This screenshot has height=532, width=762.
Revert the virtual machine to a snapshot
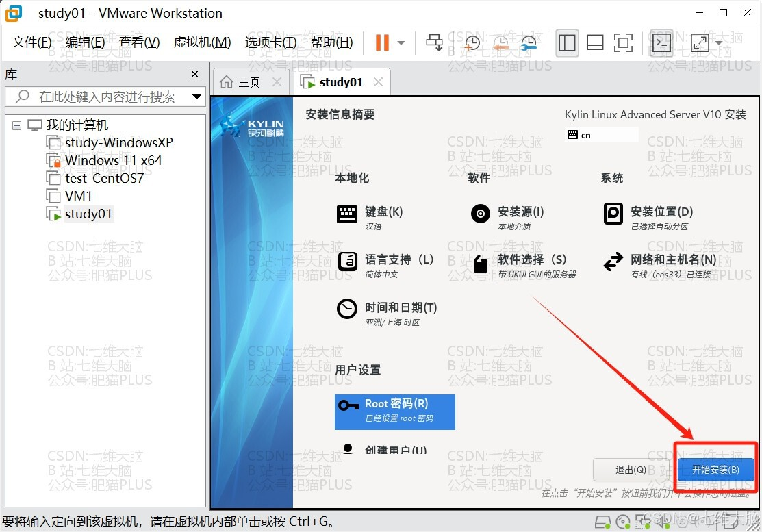pos(500,42)
